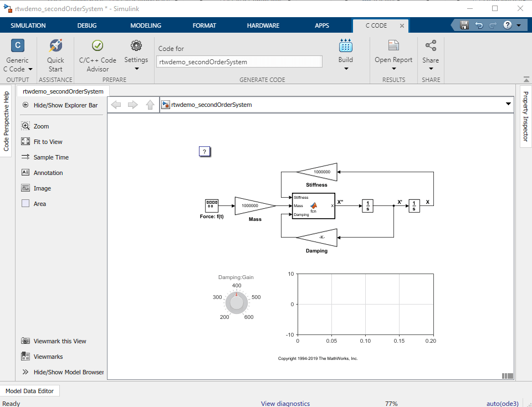The height and width of the screenshot is (407, 532).
Task: Open the Code Perspective Help panel
Action: point(6,121)
